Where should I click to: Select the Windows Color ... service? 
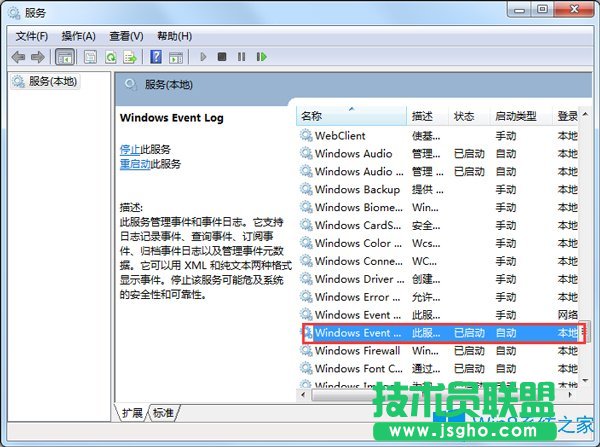[x=439, y=243]
